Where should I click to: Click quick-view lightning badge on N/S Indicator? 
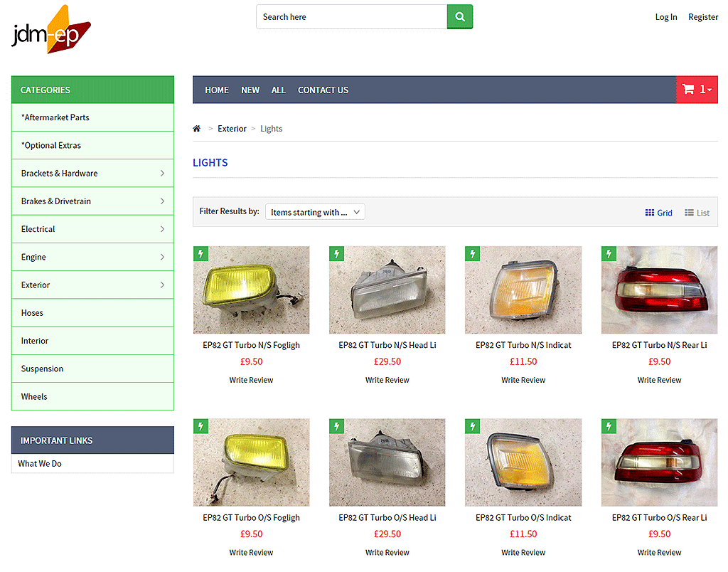[x=472, y=254]
